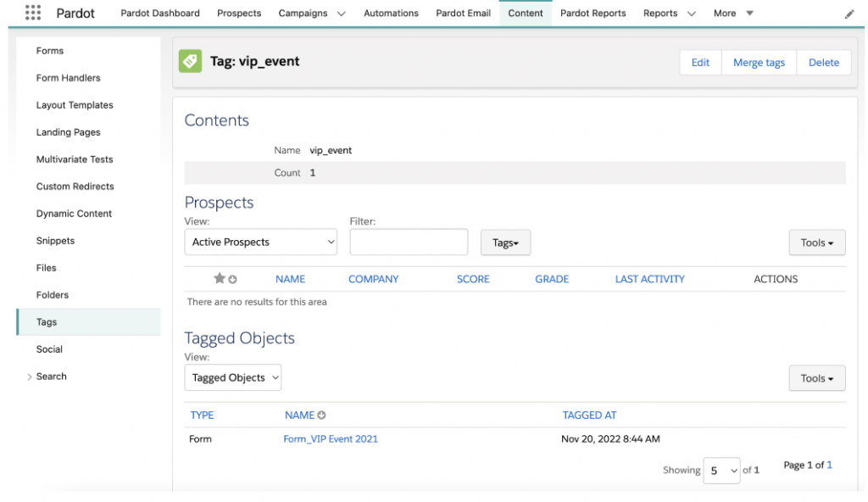Viewport: 868px width, 502px height.
Task: Open the Automations menu item
Action: 391,13
